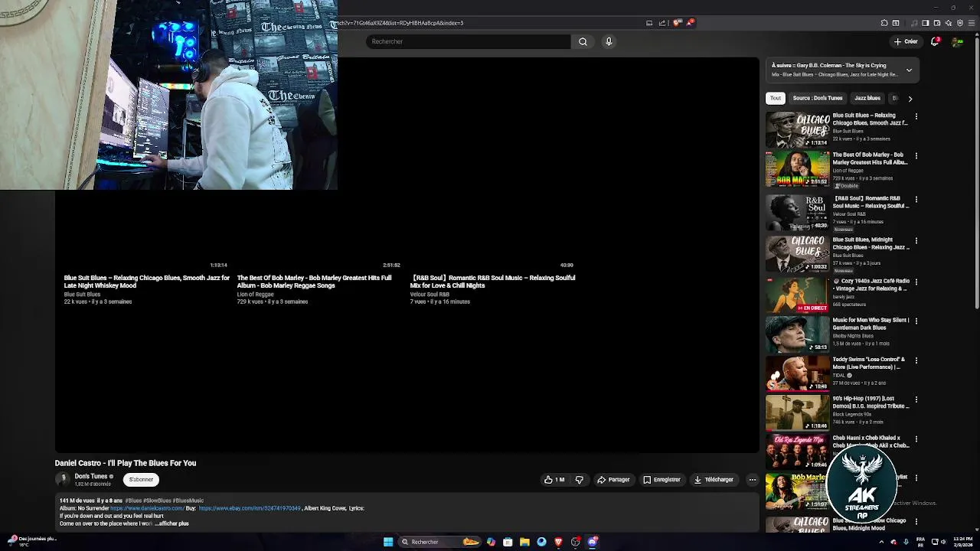Click the Télécharger download button

tap(714, 480)
